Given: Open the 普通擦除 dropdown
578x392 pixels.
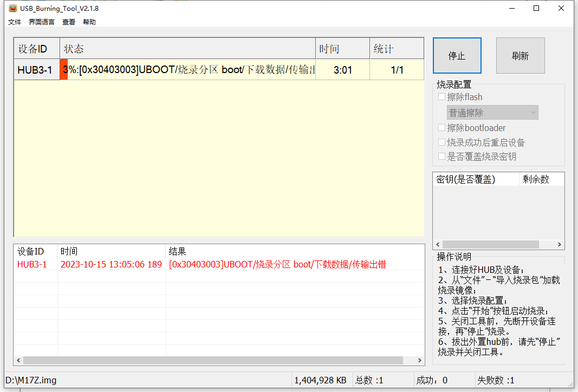Looking at the screenshot, I should click(492, 113).
